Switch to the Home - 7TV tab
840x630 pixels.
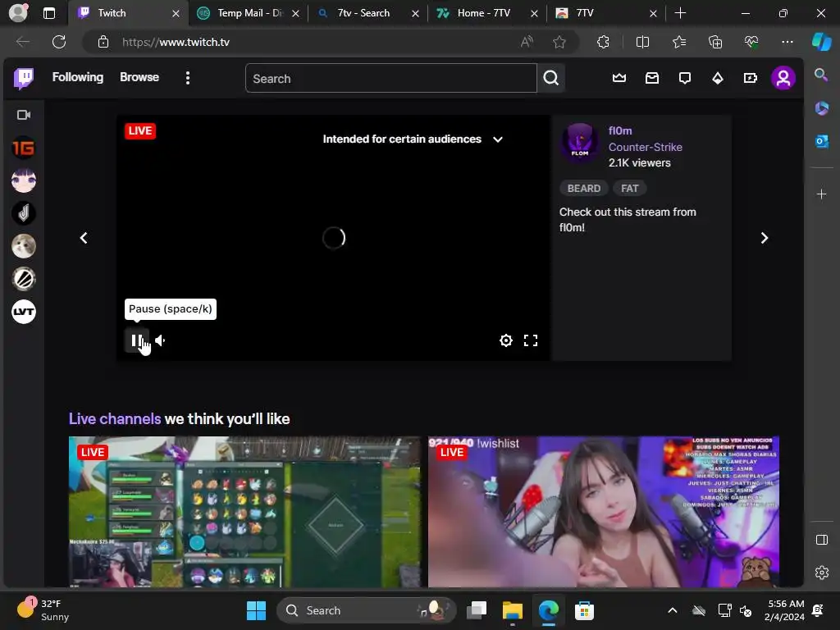487,13
